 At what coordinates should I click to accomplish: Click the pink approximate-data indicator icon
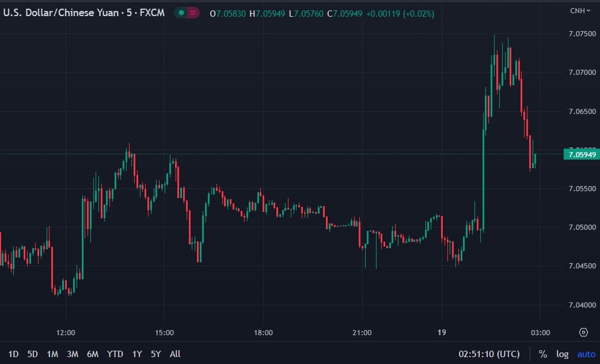click(193, 13)
